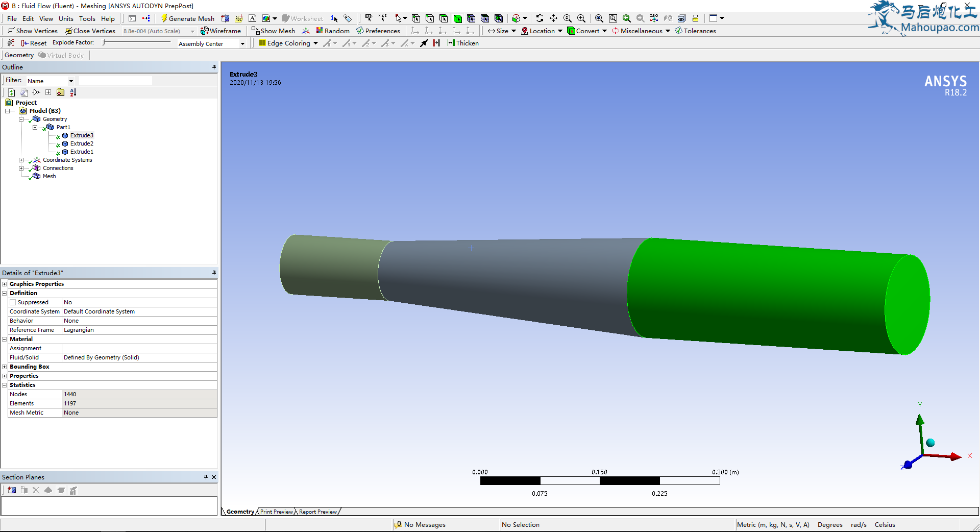Set the ISO isometric view icon
Screen dimensions: 980x532
(x=654, y=18)
